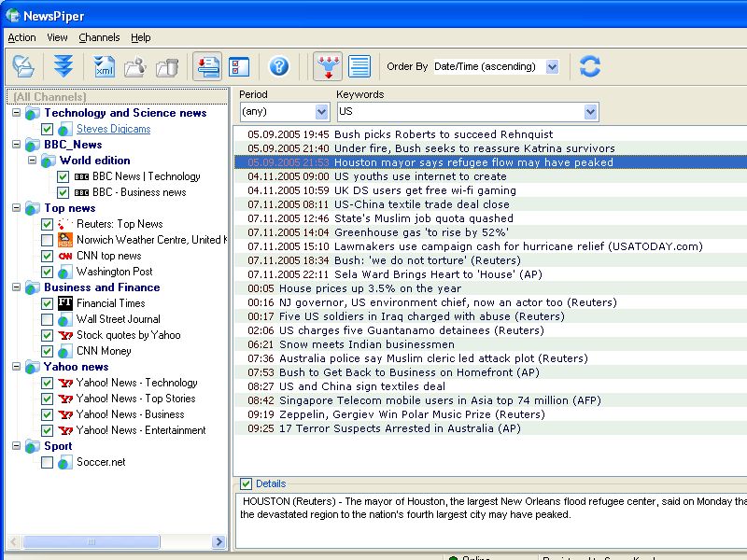The height and width of the screenshot is (560, 747).
Task: Collapse the World edition subfolder
Action: 32,160
